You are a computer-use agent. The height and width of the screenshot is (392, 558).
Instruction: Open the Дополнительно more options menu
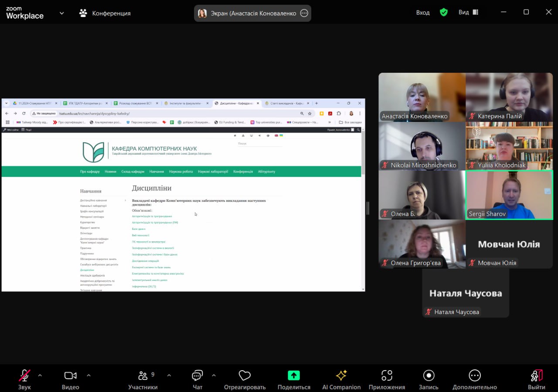tap(475, 379)
